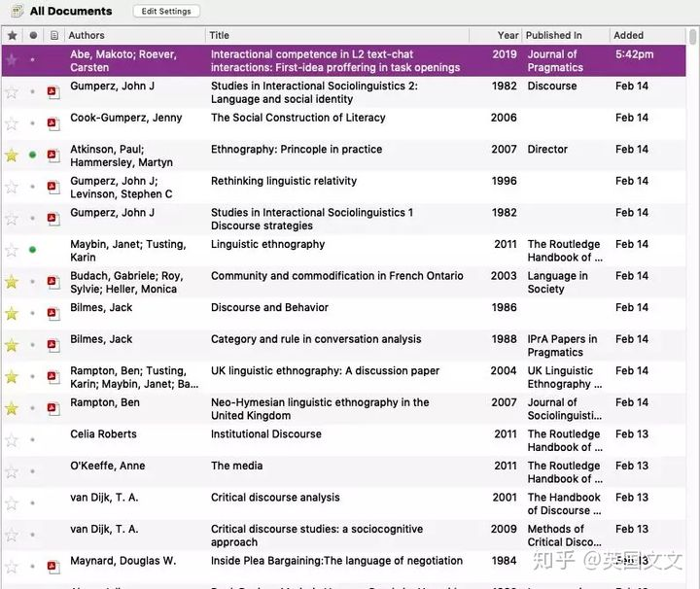Unstar the UK linguistic ethnography discussion paper row
This screenshot has width=700, height=589.
tap(12, 376)
